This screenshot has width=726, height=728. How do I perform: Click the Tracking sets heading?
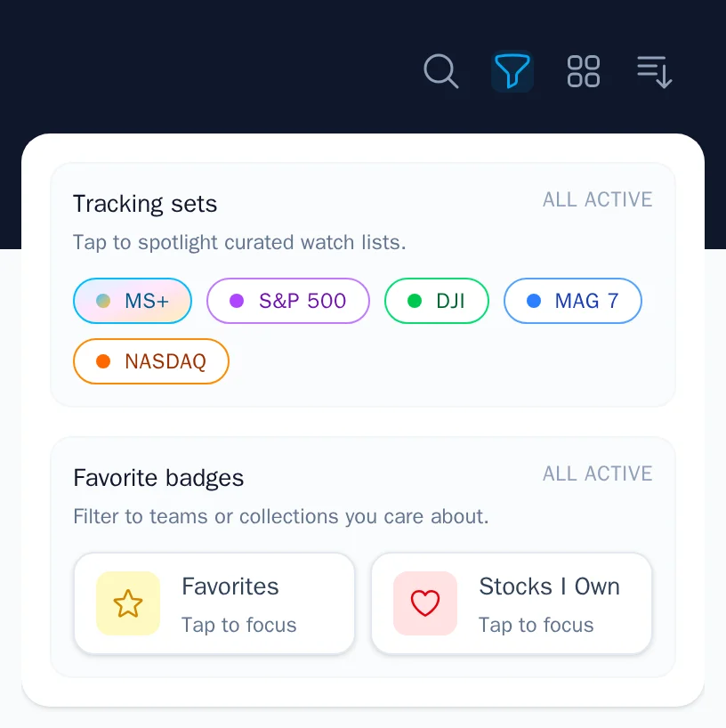pos(145,204)
